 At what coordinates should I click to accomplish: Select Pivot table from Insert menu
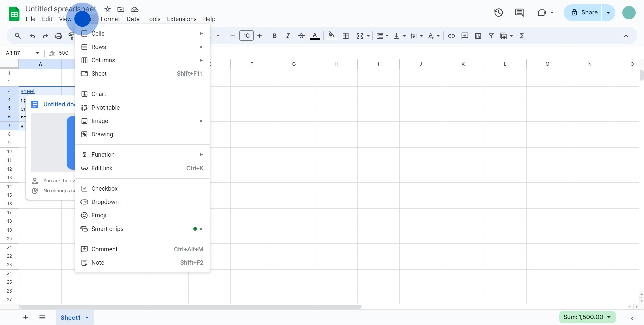(x=105, y=108)
